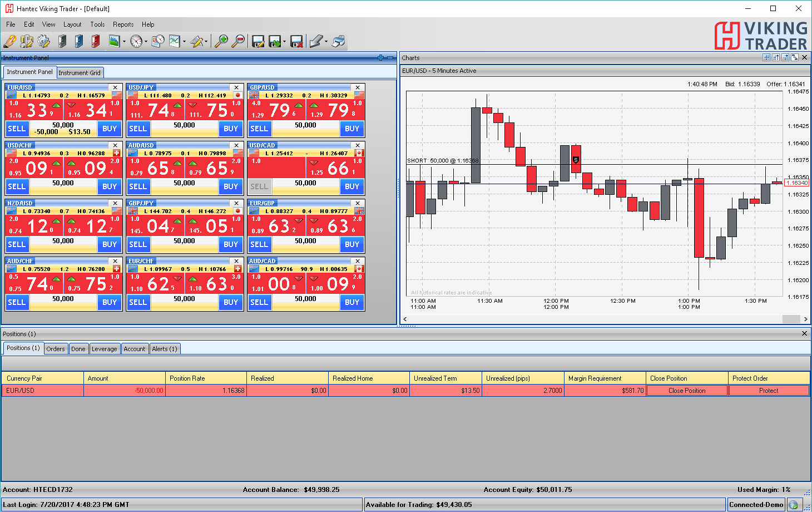Click the vertical chart arrangement icon

[x=775, y=57]
